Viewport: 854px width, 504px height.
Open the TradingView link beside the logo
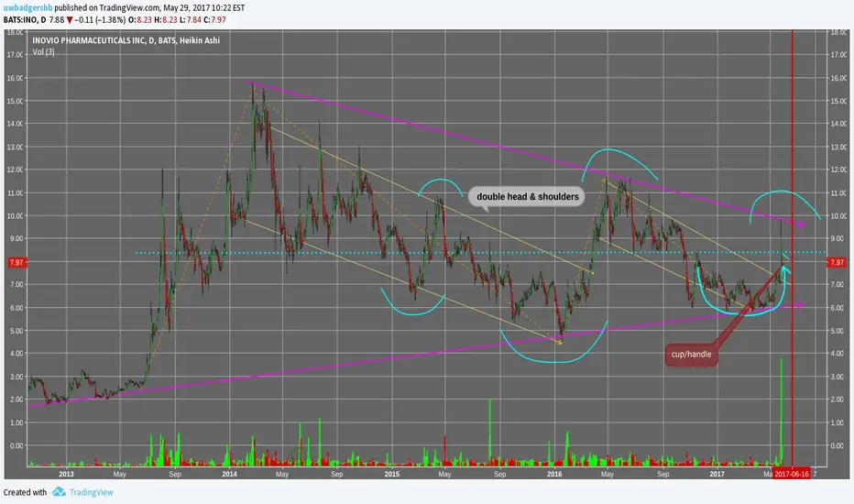(x=91, y=492)
